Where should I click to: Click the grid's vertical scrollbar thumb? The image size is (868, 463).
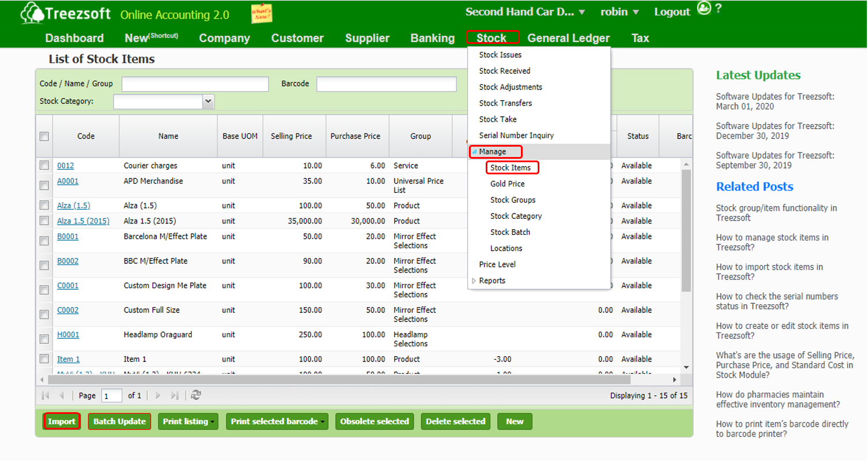pyautogui.click(x=686, y=231)
